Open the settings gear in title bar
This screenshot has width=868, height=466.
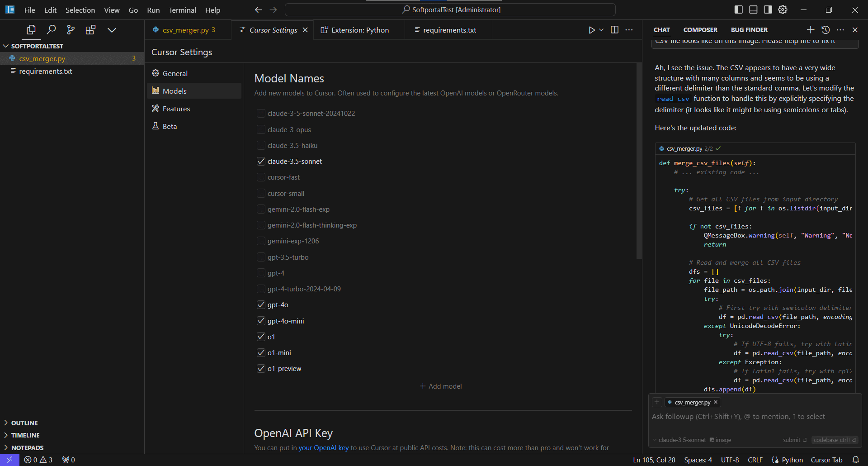pyautogui.click(x=783, y=10)
